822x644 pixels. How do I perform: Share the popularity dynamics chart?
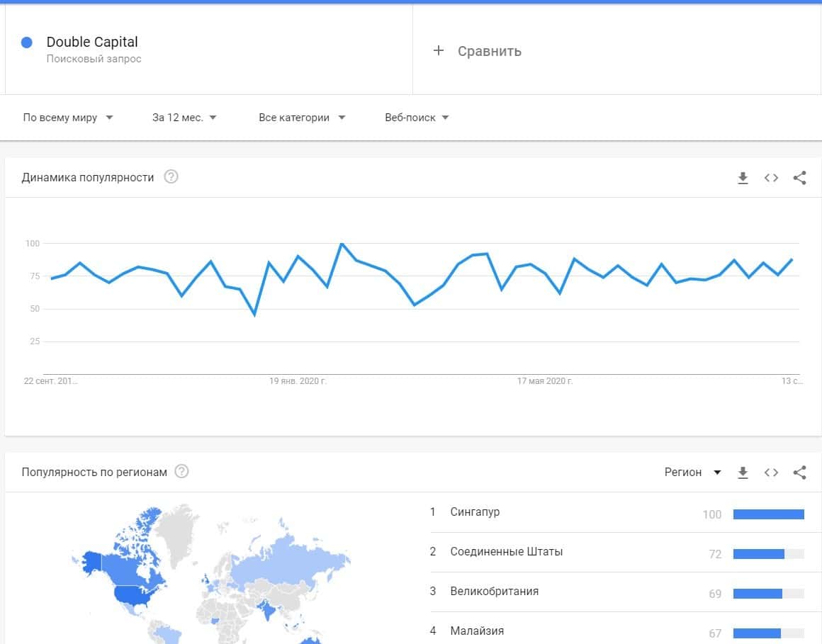[x=799, y=178]
